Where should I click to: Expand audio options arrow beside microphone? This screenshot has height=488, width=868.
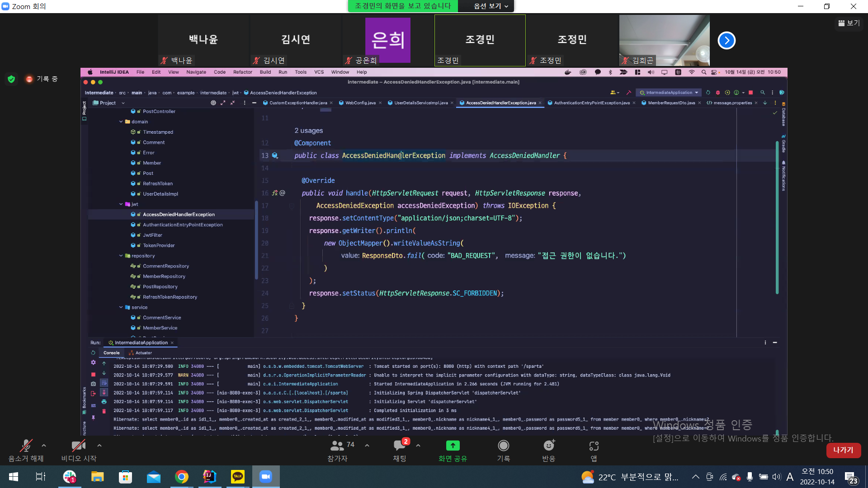coord(44,446)
